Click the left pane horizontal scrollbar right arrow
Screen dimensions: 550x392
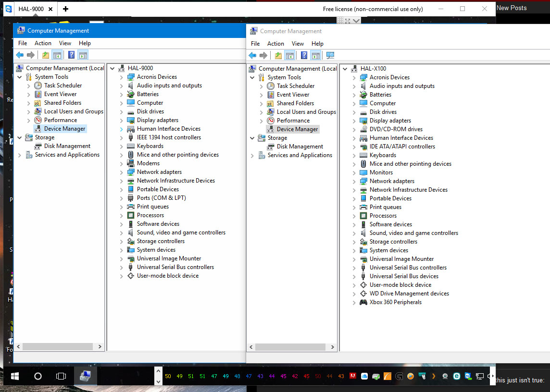tap(100, 346)
